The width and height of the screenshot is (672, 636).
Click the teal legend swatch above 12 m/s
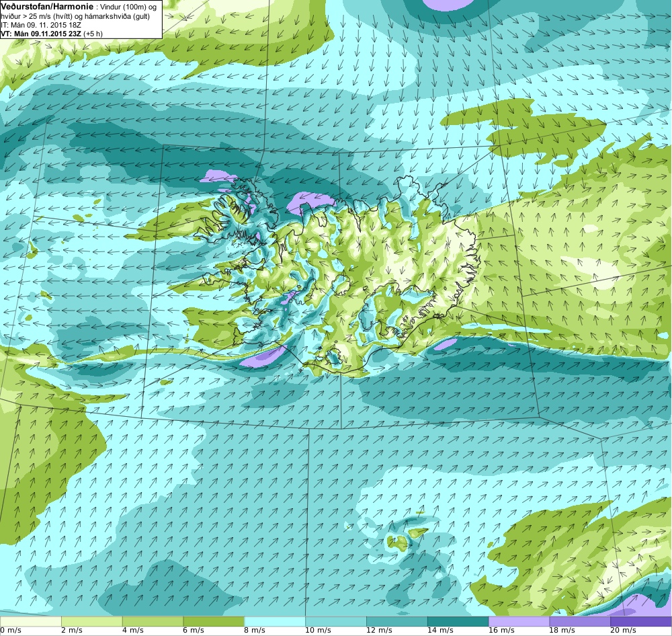pyautogui.click(x=397, y=621)
